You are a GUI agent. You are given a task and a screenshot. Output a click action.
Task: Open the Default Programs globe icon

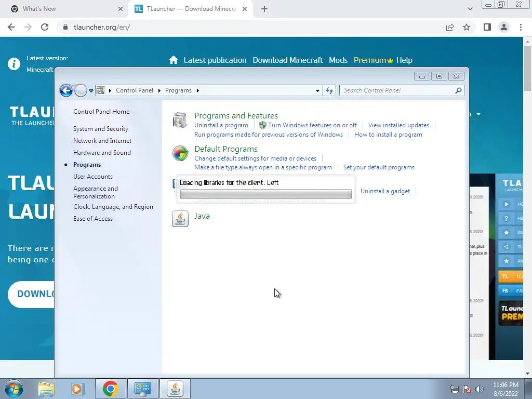click(x=180, y=153)
